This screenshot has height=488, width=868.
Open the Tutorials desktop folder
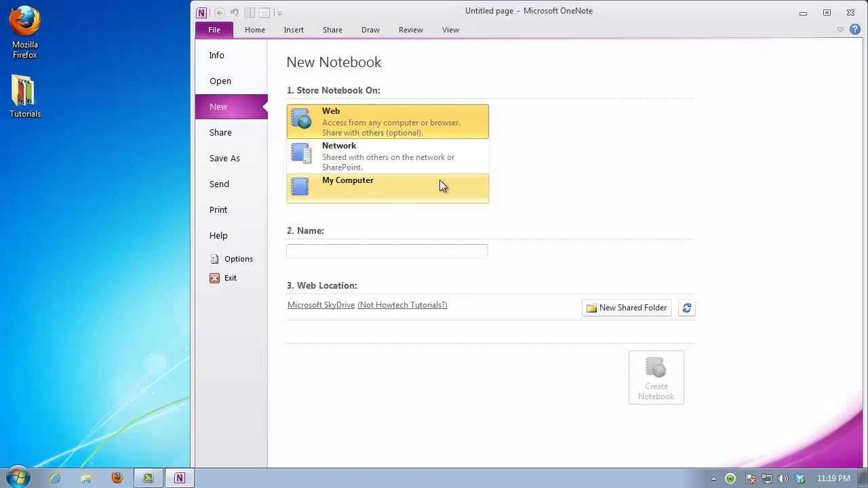click(x=24, y=96)
